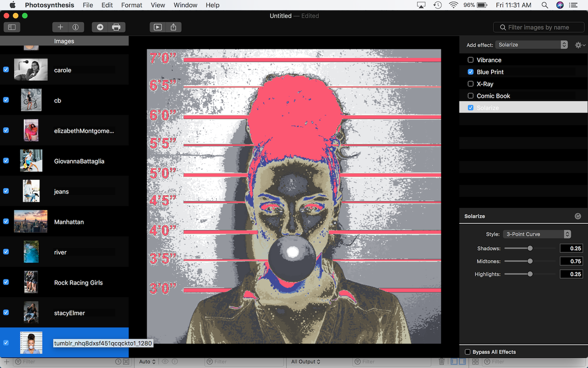
Task: Open the Window menu
Action: [185, 5]
